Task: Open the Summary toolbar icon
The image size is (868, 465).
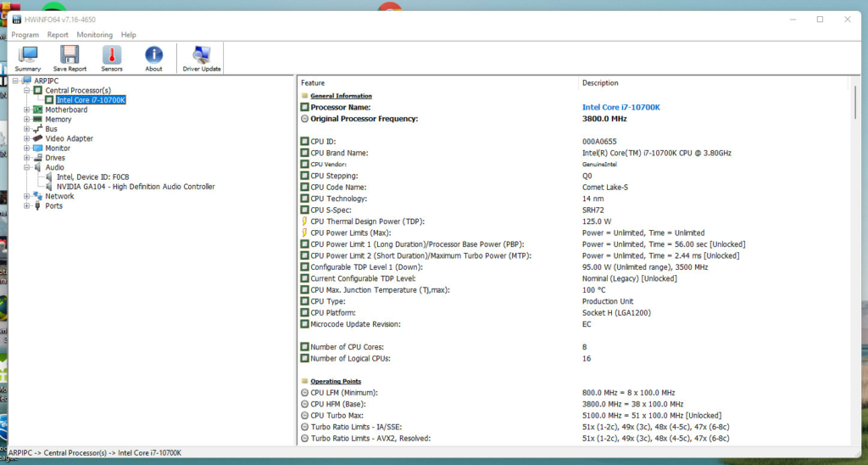Action: pyautogui.click(x=28, y=59)
